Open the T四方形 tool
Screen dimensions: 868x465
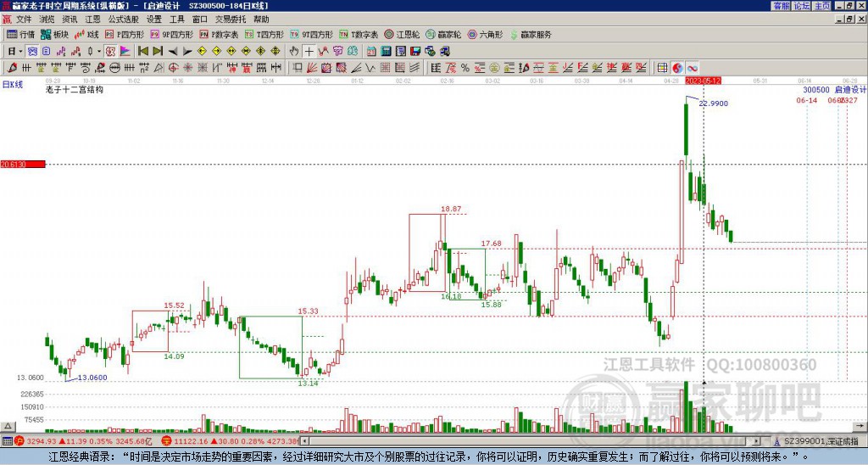(x=264, y=34)
